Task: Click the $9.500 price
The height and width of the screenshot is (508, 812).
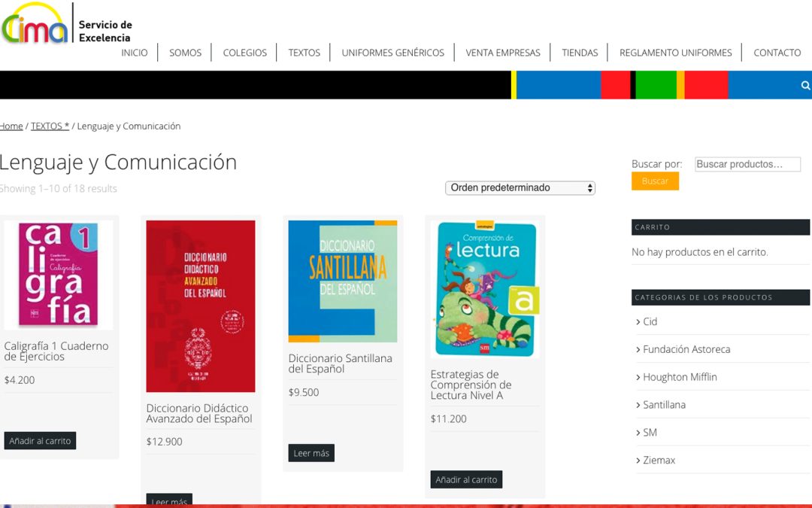Action: (304, 392)
